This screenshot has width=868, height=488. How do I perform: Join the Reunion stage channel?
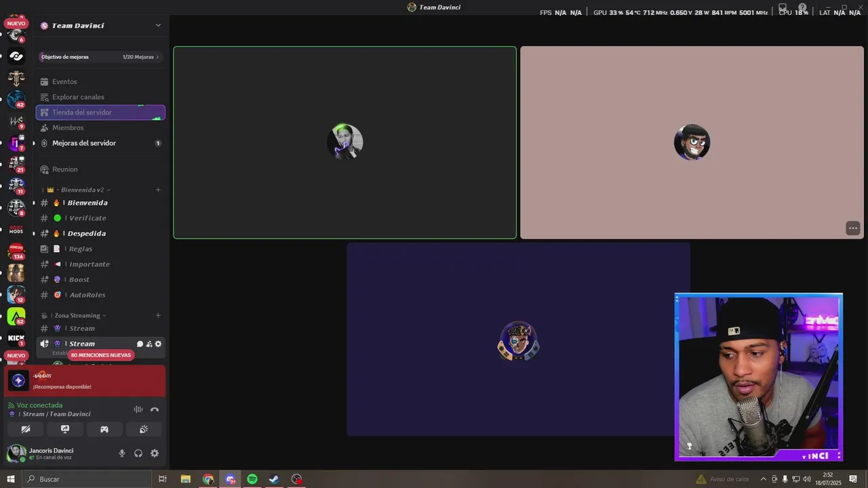point(100,169)
